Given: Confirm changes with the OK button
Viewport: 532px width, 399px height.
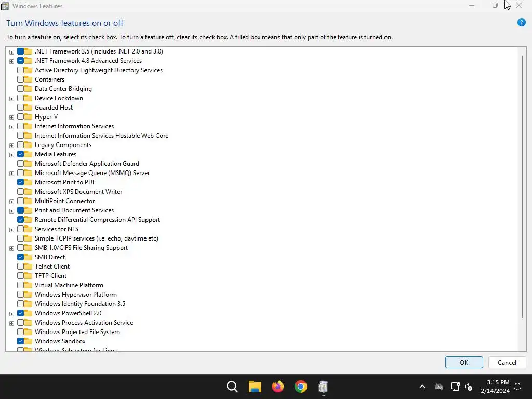Looking at the screenshot, I should point(464,362).
